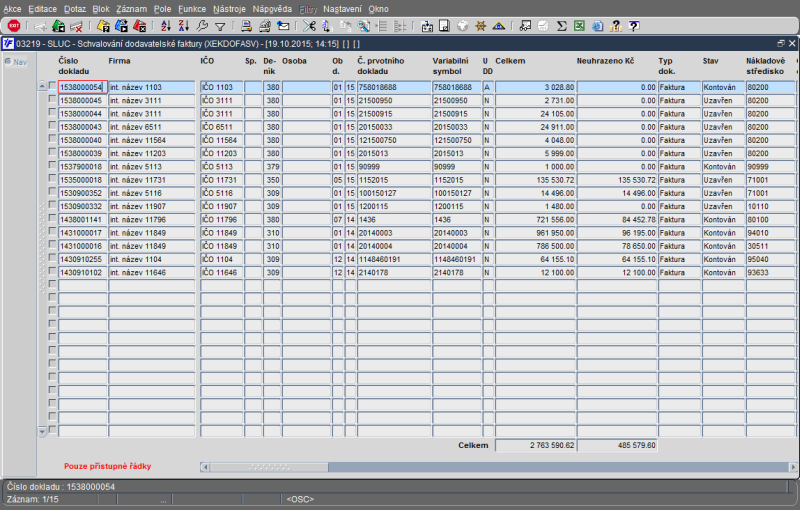The height and width of the screenshot is (510, 800).
Task: Click the first printer icon
Action: coord(246,26)
